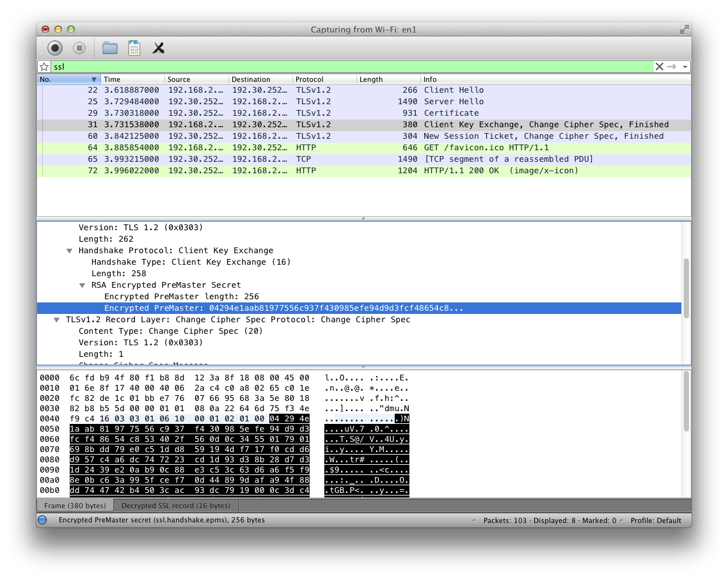Select 'Content Type: Change Cipher Spec (20)'

pyautogui.click(x=170, y=331)
